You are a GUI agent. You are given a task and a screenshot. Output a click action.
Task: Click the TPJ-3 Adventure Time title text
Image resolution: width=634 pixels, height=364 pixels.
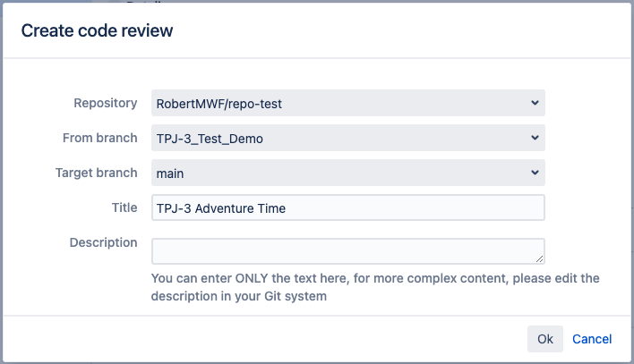click(220, 207)
